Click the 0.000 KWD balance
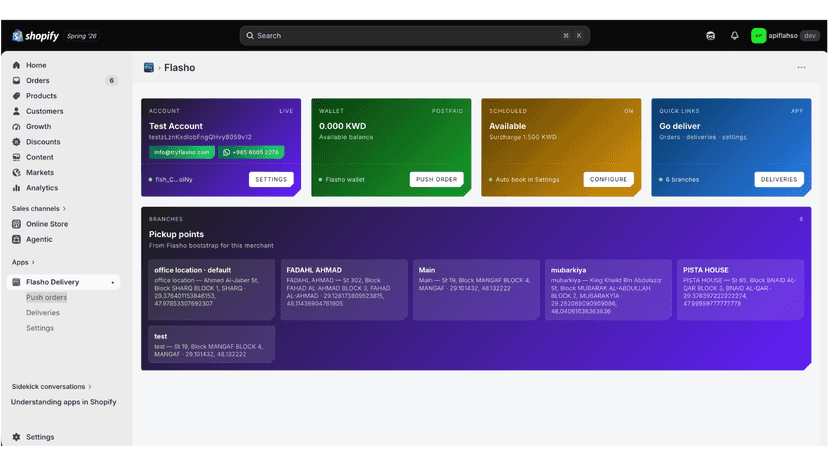Image resolution: width=828 pixels, height=466 pixels. [342, 126]
